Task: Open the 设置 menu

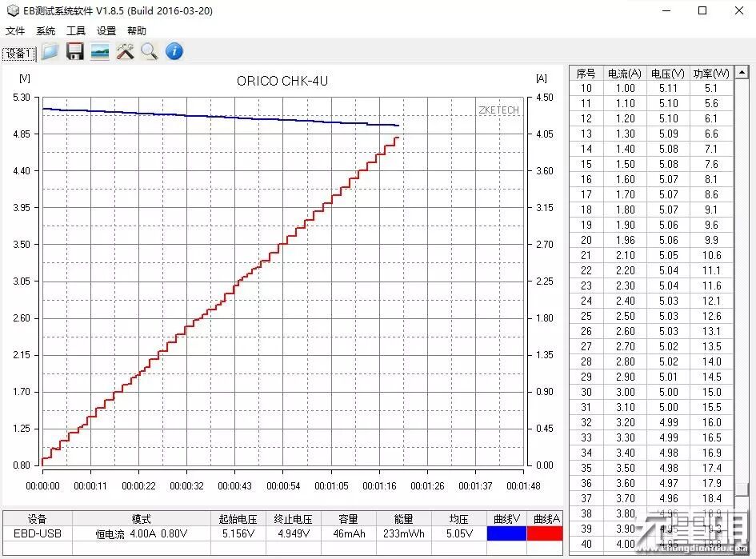Action: click(x=106, y=31)
